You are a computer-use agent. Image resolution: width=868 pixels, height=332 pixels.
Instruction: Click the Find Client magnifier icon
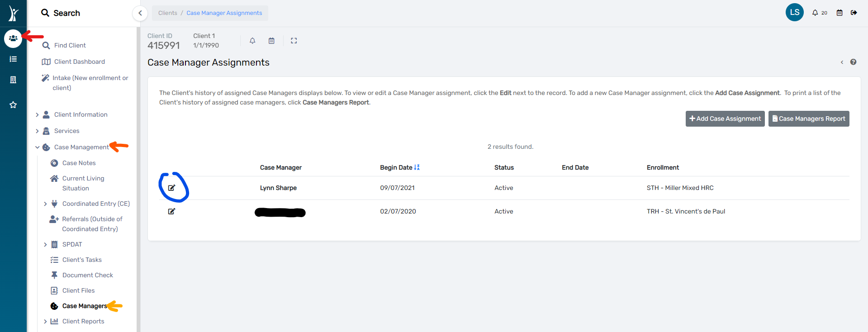click(x=46, y=45)
